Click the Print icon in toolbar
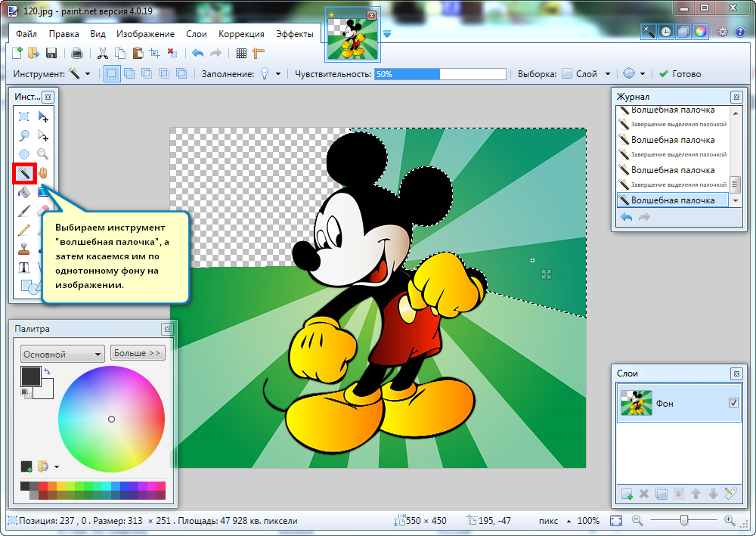The width and height of the screenshot is (756, 536). (76, 53)
